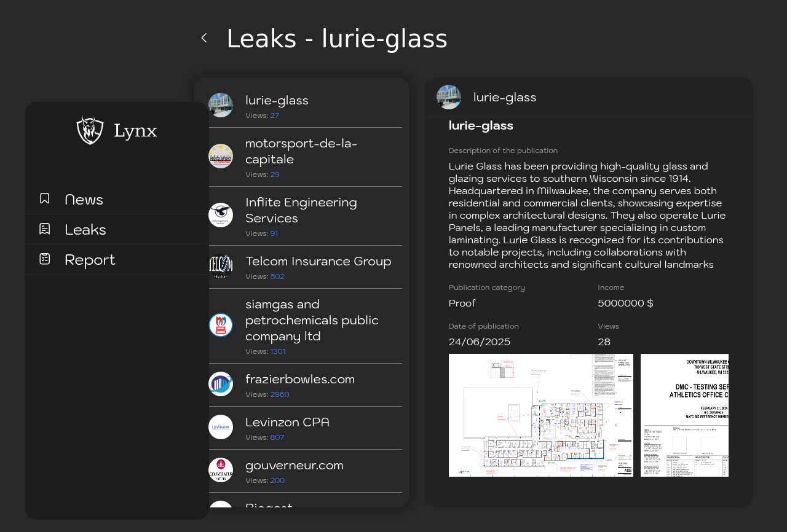787x532 pixels.
Task: Open the lurie-glass leak entry
Action: [305, 106]
